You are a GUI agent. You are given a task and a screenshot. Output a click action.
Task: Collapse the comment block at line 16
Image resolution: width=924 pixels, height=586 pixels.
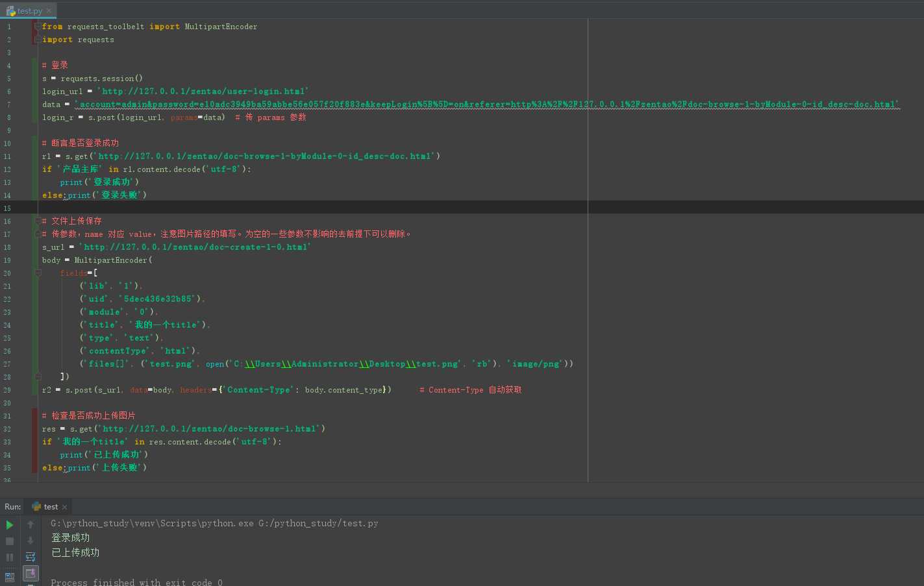tap(37, 221)
